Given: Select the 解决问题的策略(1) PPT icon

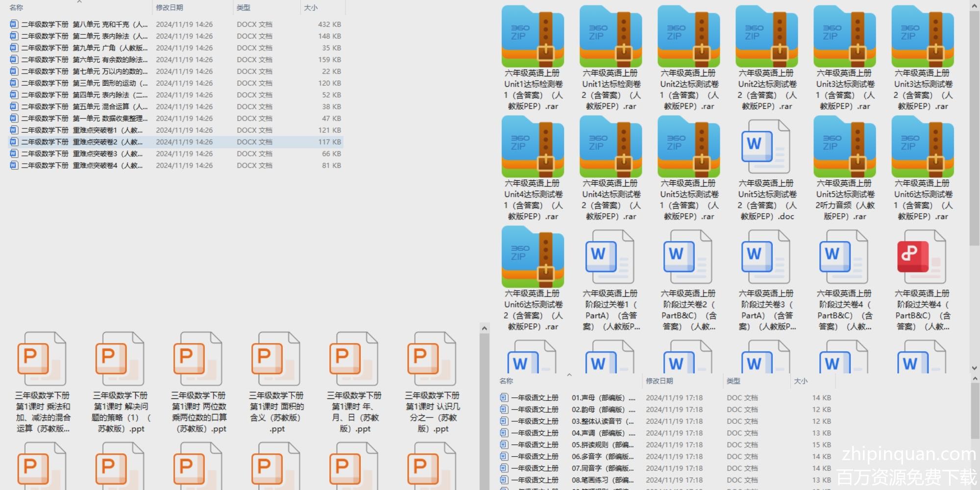Looking at the screenshot, I should click(x=120, y=359).
